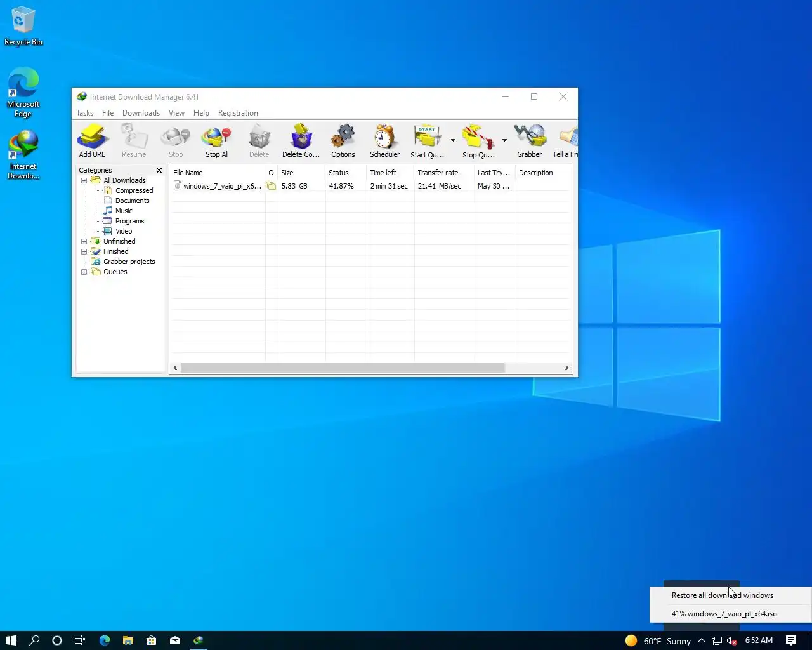
Task: Click the 41.87% status cell
Action: (x=341, y=186)
